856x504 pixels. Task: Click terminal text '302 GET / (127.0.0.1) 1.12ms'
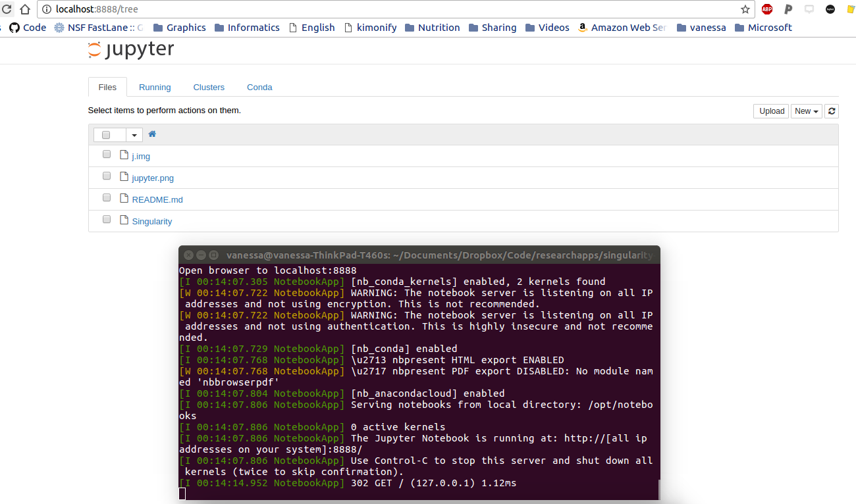[433, 483]
